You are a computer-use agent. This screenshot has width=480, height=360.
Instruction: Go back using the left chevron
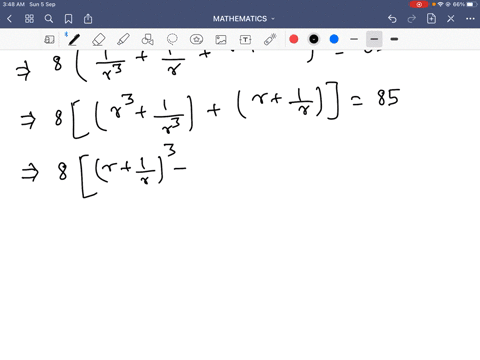coord(9,19)
